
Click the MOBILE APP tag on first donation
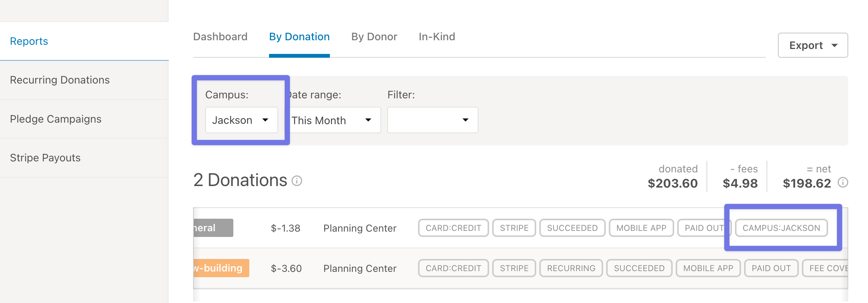[x=641, y=228]
